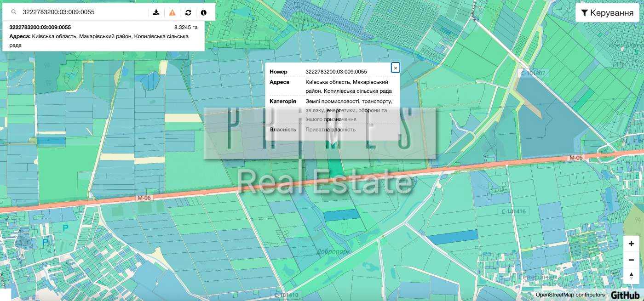Viewport: 644px width, 301px height.
Task: Click the C-101407 road label
Action: [533, 73]
